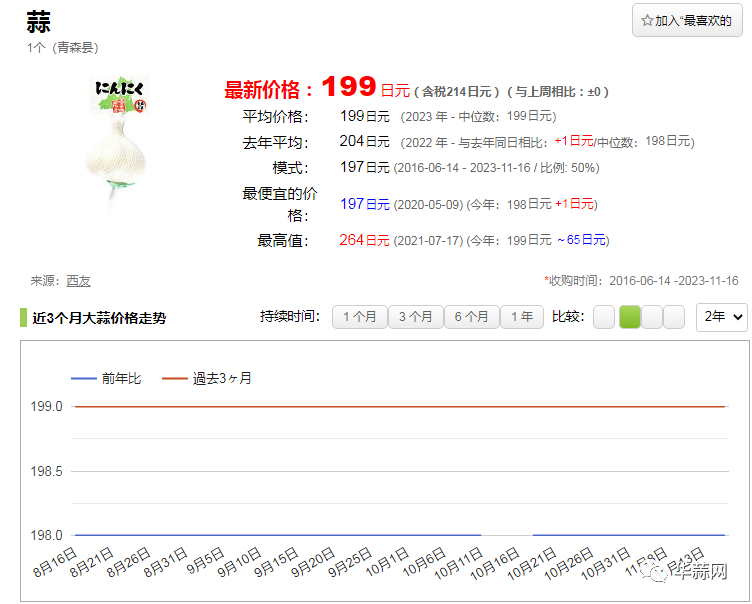Select the 3 个月 duration button
This screenshot has height=604, width=752.
tap(415, 317)
